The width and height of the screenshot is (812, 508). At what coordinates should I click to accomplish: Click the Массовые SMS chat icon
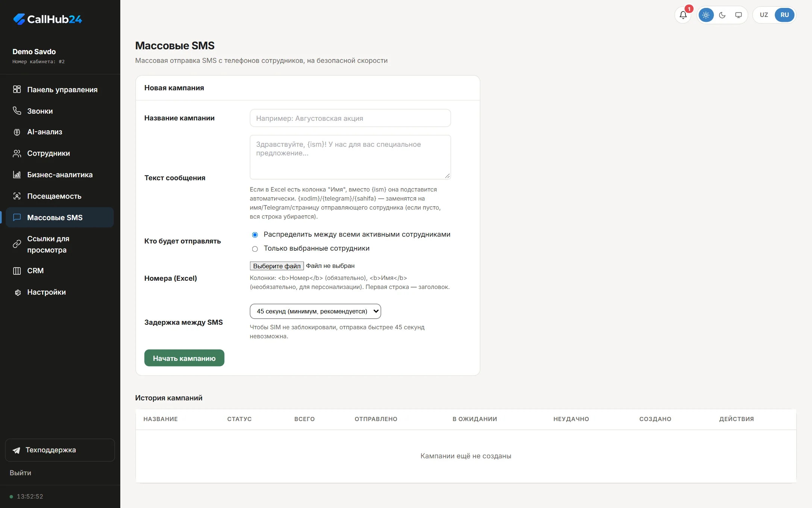(x=17, y=217)
